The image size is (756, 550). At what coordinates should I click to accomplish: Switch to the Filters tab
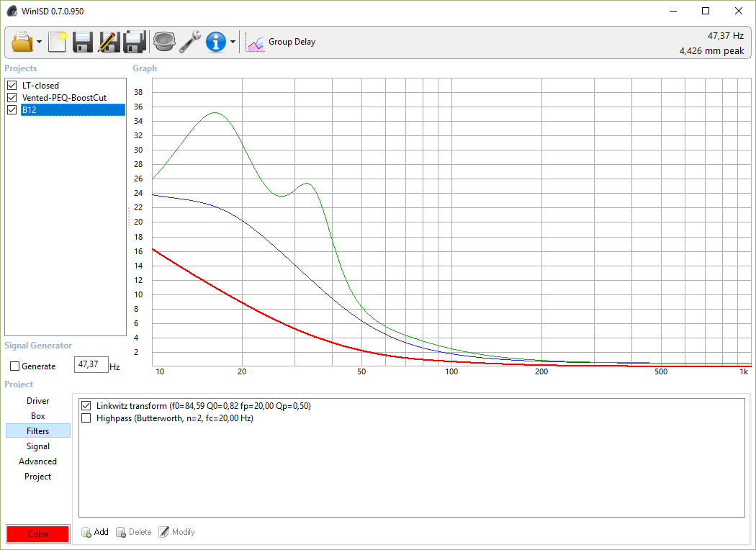(37, 431)
